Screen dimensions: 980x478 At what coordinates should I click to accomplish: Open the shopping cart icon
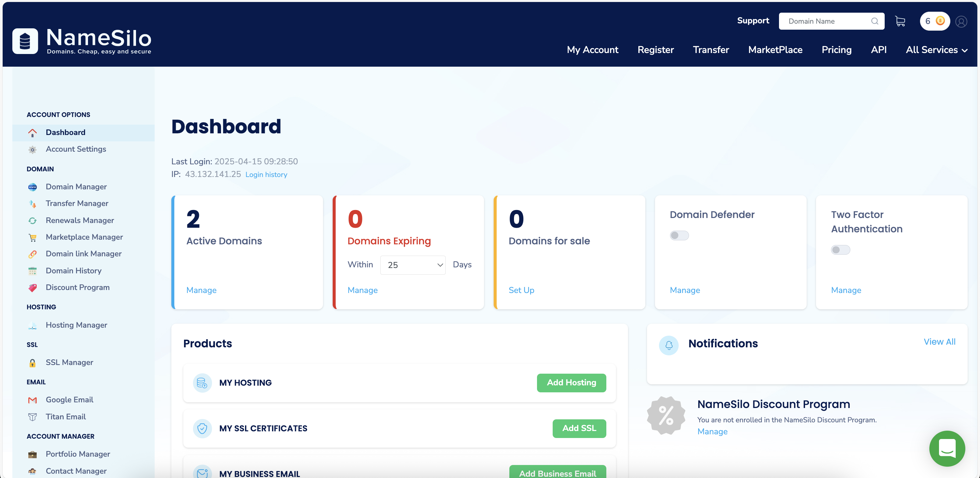click(900, 21)
